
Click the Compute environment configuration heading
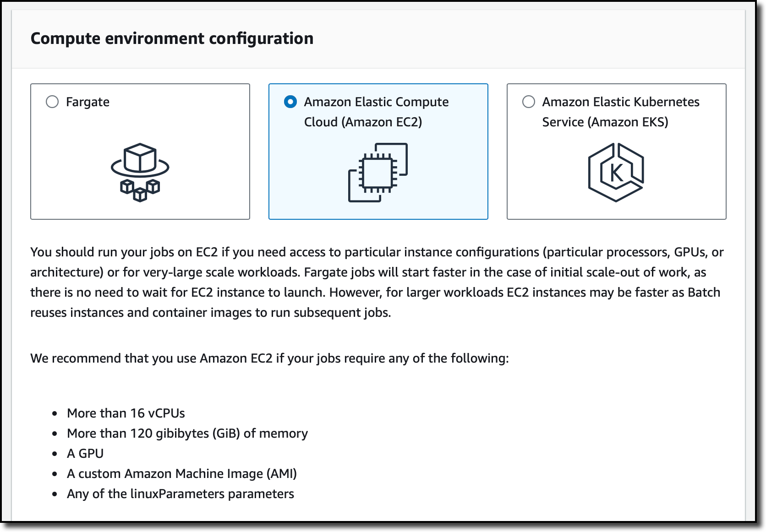pos(172,38)
